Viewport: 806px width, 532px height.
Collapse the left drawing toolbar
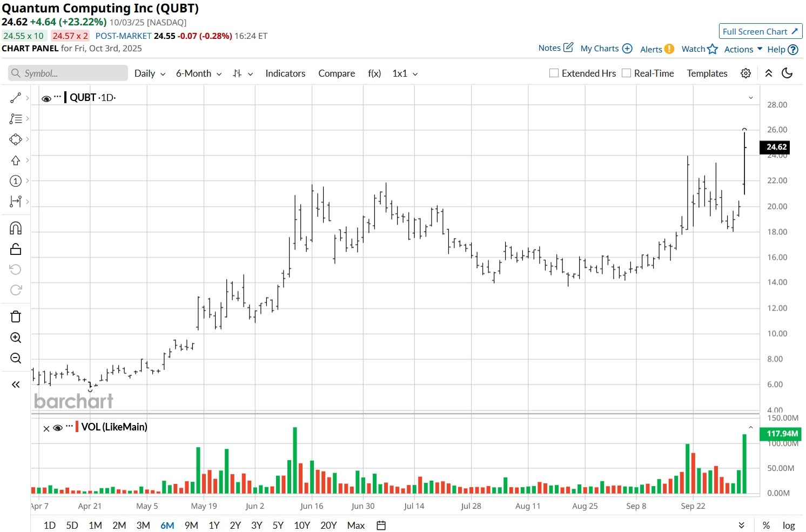click(16, 385)
